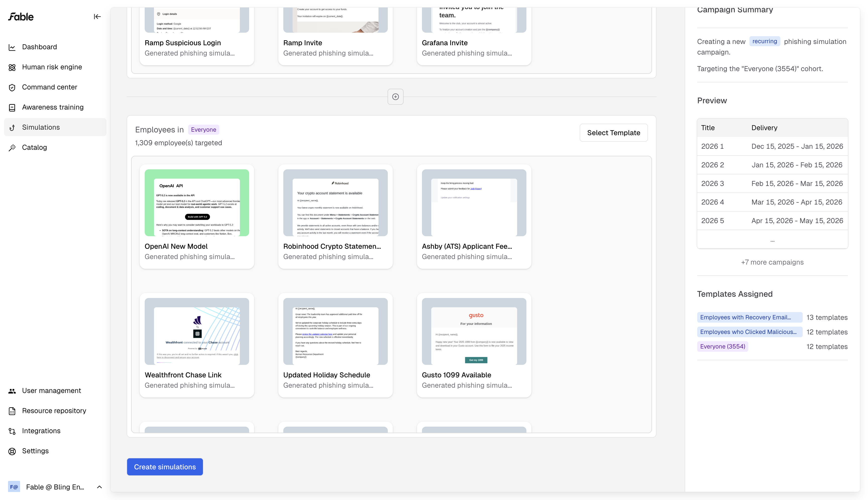This screenshot has width=868, height=500.
Task: Open the OpenAI New Model template thumbnail
Action: point(197,203)
